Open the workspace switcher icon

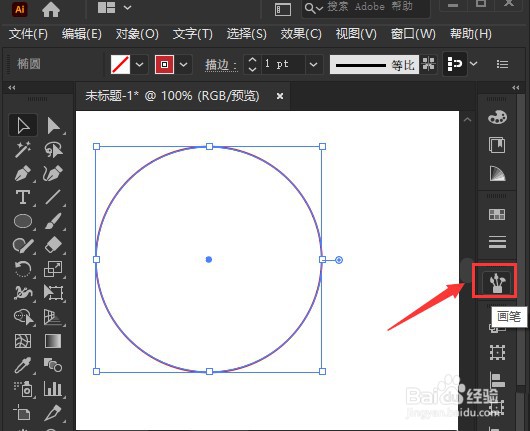pos(283,9)
